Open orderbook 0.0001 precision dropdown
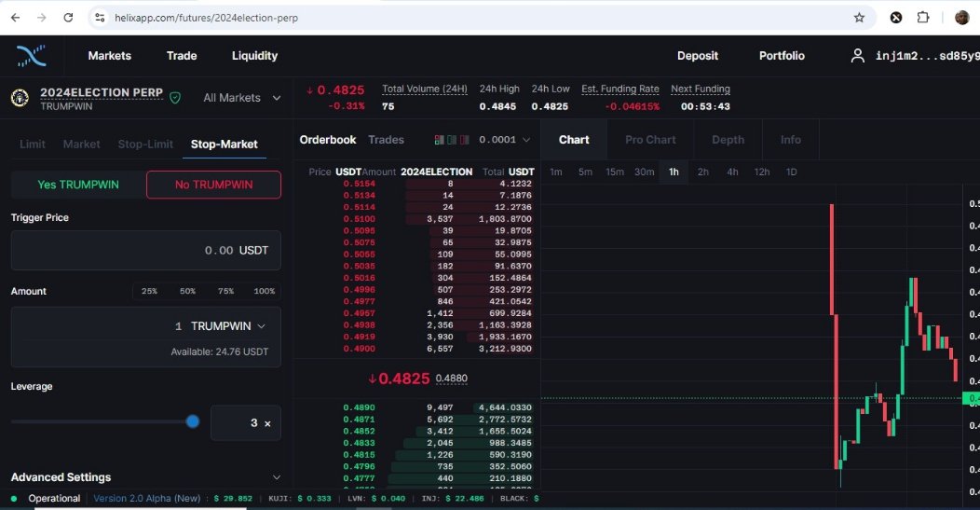This screenshot has height=510, width=980. (x=504, y=140)
